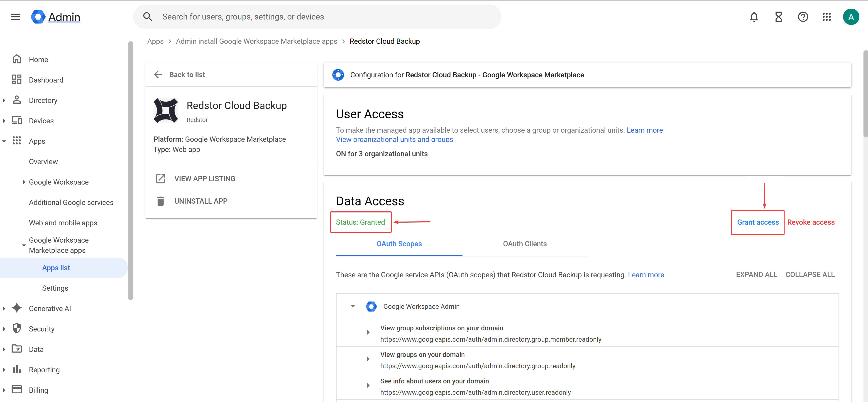Collapse the Google Workspace Admin scopes group
This screenshot has height=402, width=868.
tap(352, 306)
